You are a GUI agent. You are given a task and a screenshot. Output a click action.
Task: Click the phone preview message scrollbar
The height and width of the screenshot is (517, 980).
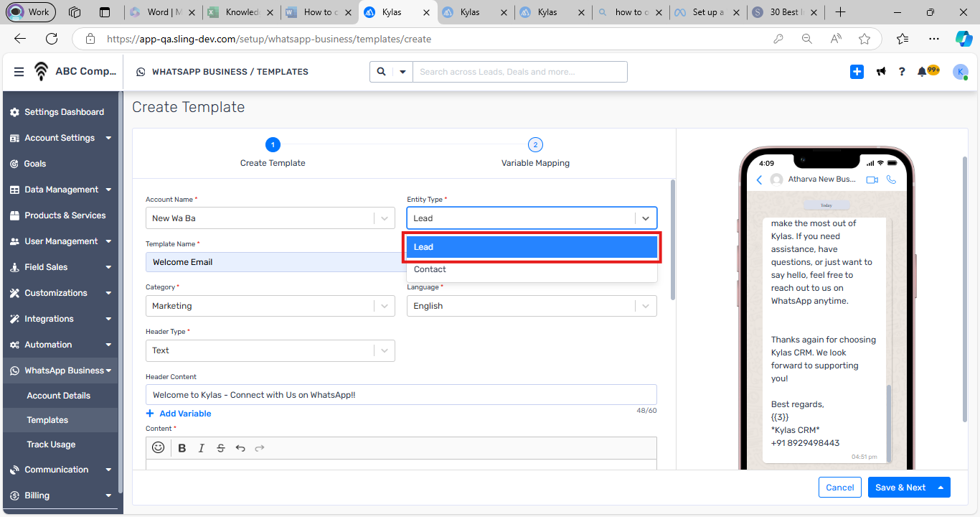(x=889, y=424)
